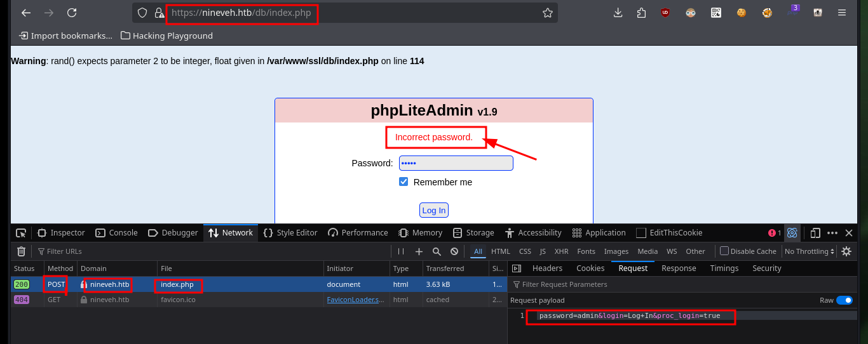
Task: Toggle the request details sidebar icon
Action: pyautogui.click(x=517, y=268)
